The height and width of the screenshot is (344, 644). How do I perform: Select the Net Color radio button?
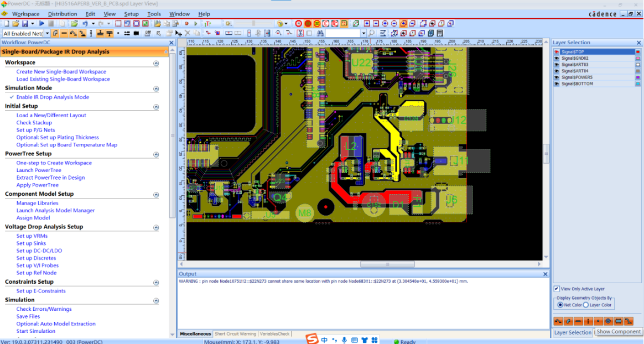(x=560, y=305)
